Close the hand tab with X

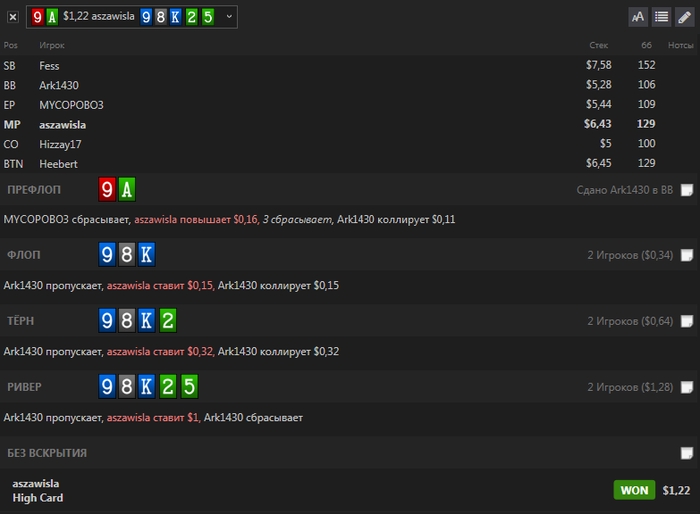pos(12,17)
